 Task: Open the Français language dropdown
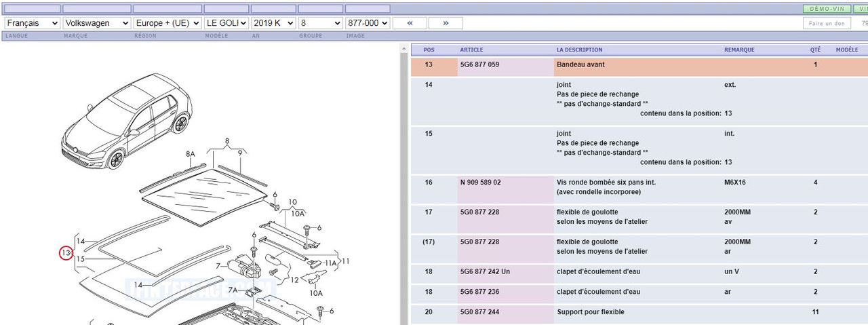(32, 23)
